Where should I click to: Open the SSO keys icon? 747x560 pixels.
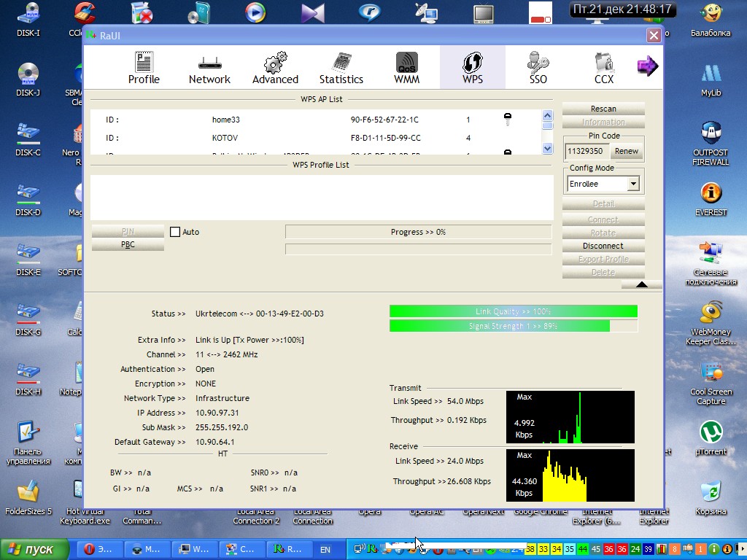pyautogui.click(x=538, y=68)
